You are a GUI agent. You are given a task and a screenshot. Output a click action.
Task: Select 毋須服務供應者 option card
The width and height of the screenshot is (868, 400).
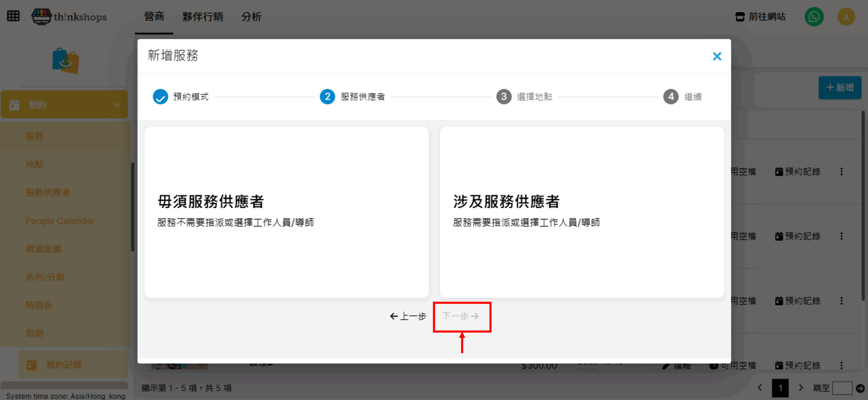287,212
